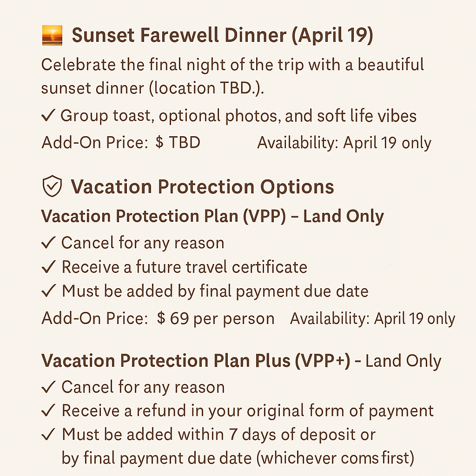
Task: Click the Cancel for any reason checkmark under VPP+
Action: pos(48,387)
